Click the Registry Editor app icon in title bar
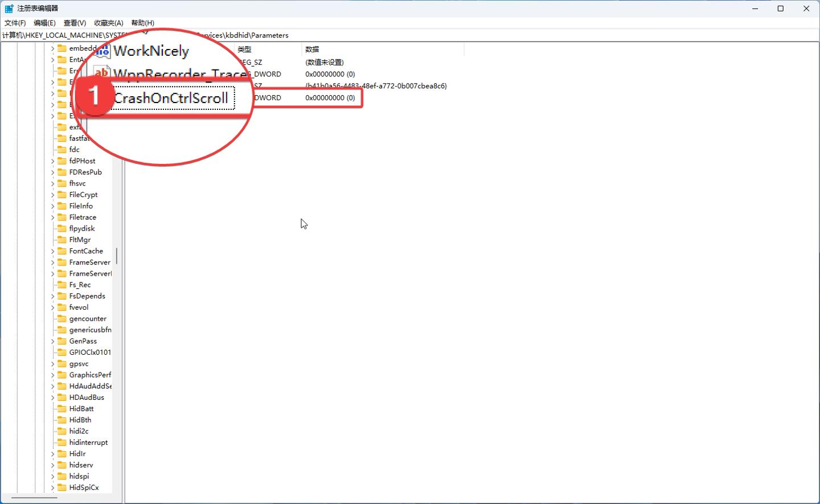The image size is (820, 504). 9,9
